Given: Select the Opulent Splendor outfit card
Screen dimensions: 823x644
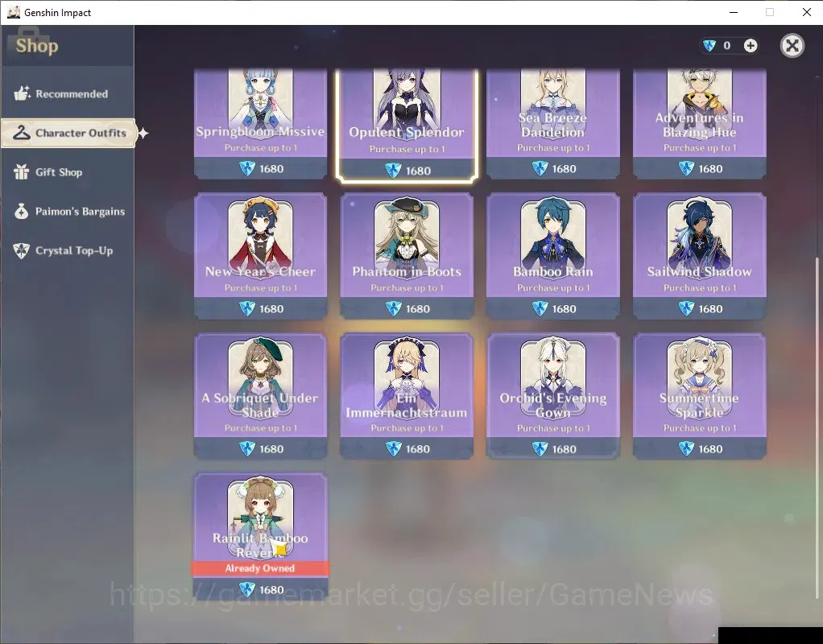Looking at the screenshot, I should 407,125.
